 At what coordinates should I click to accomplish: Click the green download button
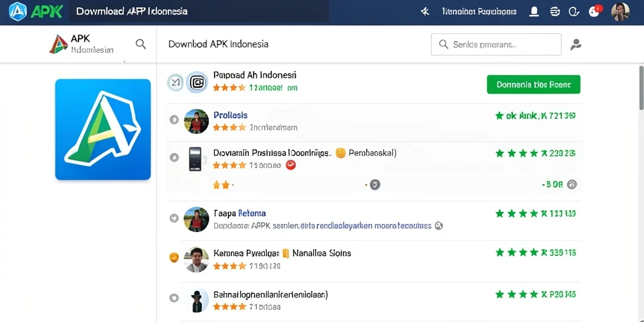[533, 85]
